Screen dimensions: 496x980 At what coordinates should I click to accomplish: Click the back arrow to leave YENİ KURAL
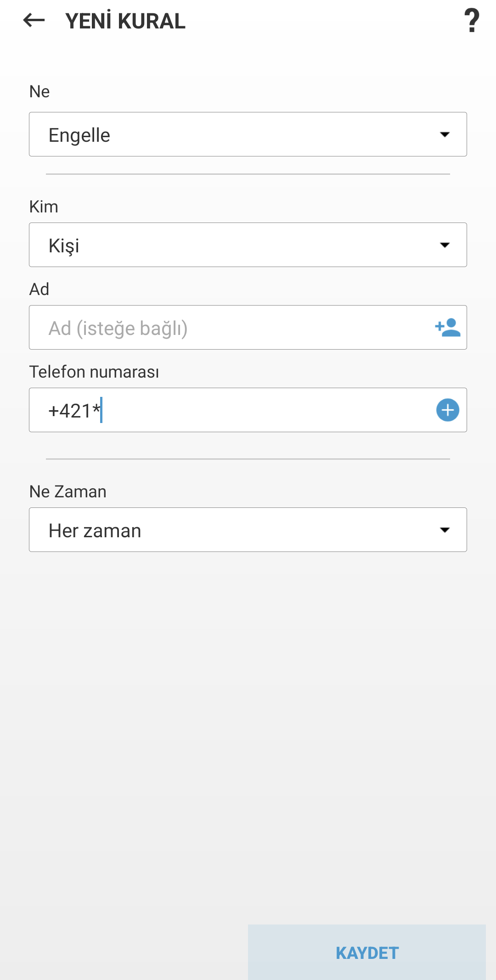click(32, 21)
